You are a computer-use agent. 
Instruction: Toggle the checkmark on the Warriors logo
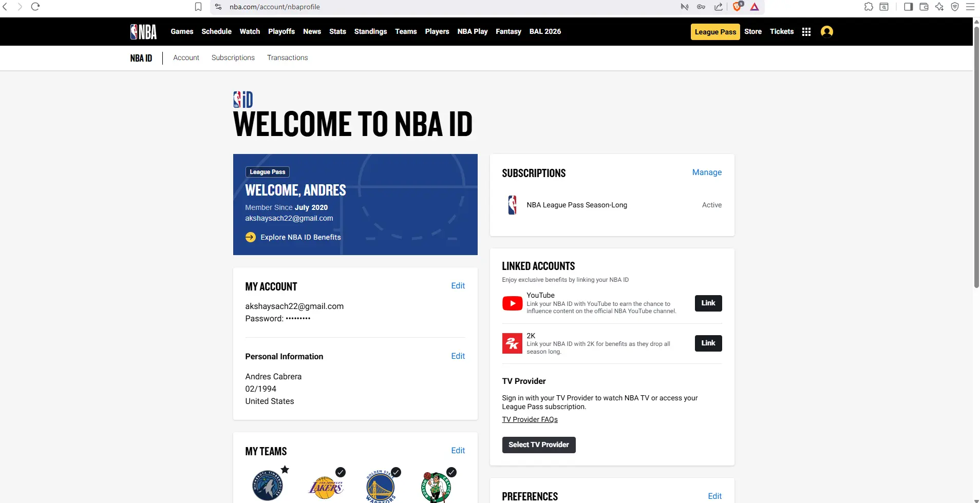click(396, 472)
